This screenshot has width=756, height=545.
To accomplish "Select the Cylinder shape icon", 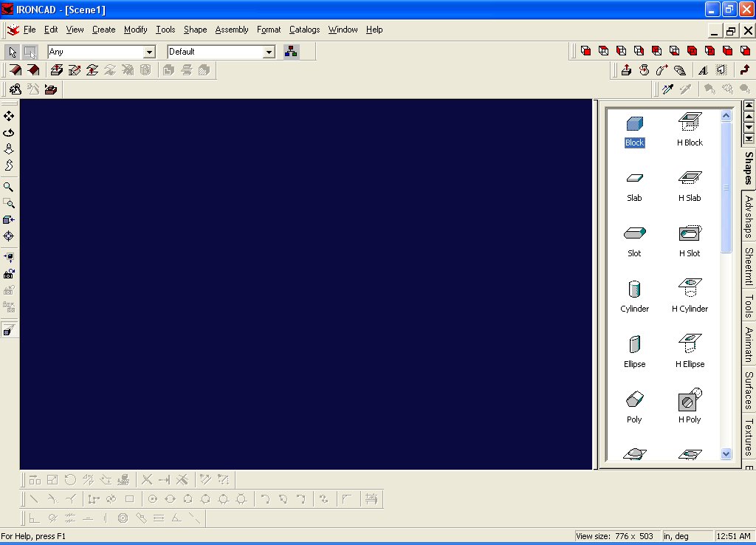I will point(634,289).
